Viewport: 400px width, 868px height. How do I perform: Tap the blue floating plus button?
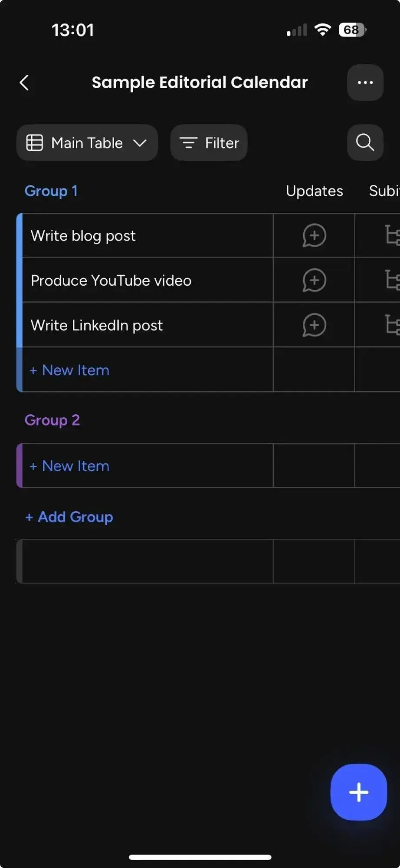click(x=358, y=792)
